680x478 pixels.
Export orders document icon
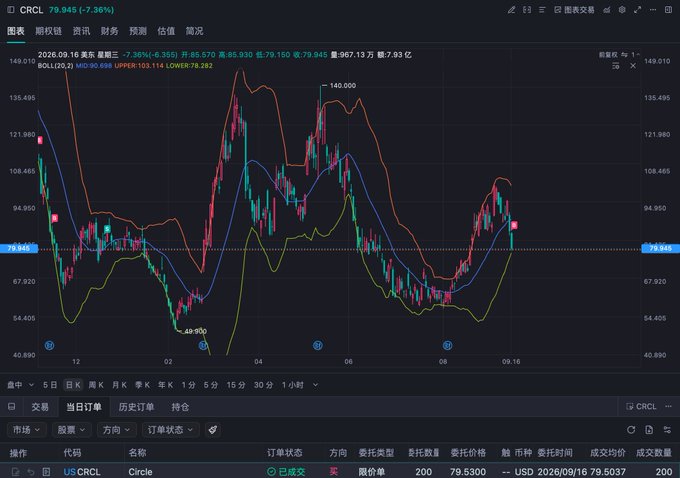click(x=649, y=430)
